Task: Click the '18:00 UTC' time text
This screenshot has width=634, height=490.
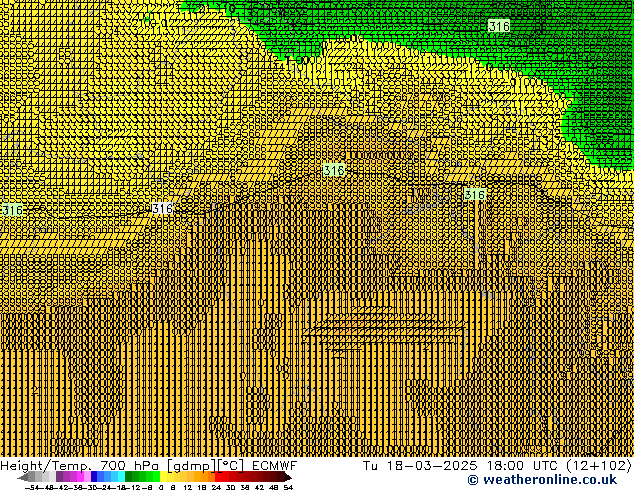Action: click(522, 466)
